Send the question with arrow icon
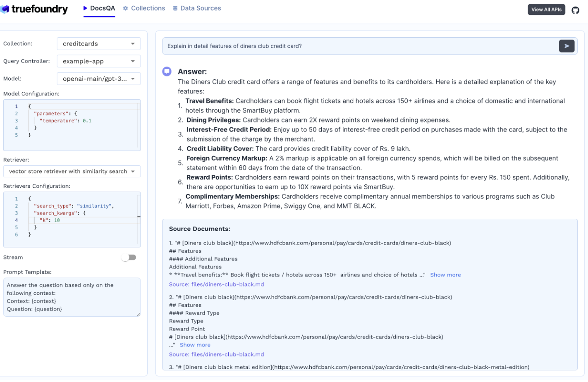 [x=566, y=46]
